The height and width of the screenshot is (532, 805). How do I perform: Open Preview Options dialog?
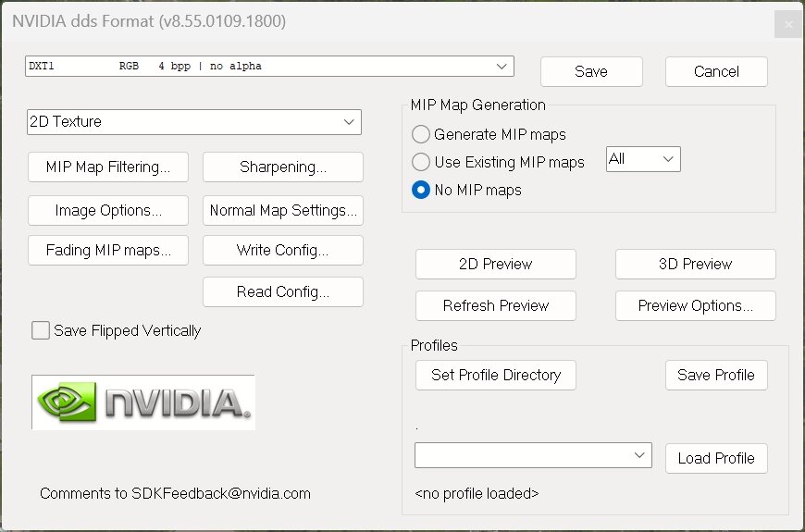[x=696, y=305]
